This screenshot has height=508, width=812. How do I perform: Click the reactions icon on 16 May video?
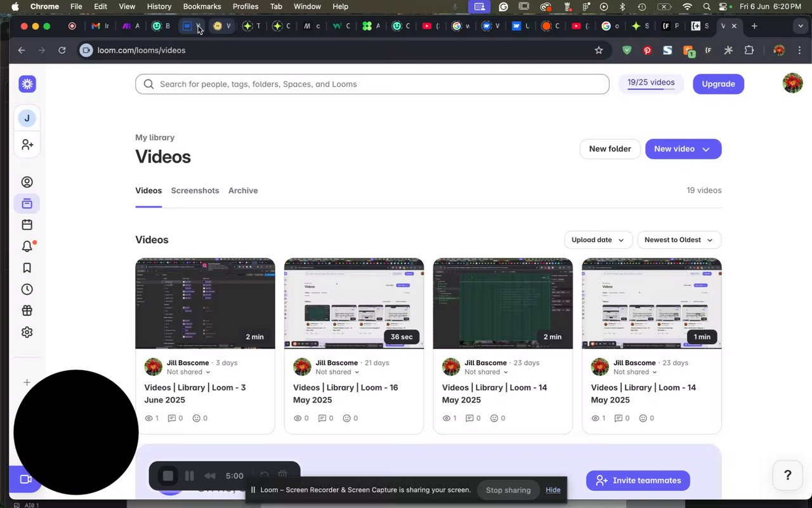[x=346, y=418]
